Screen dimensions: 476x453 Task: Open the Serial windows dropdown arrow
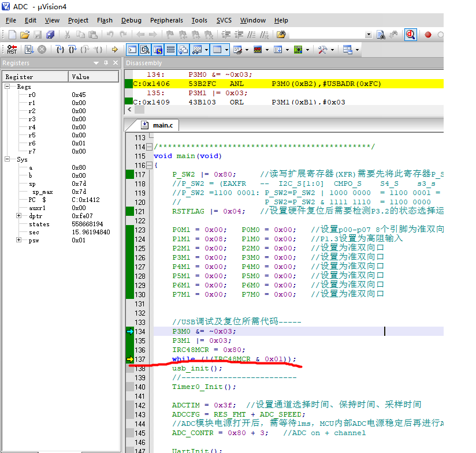(247, 50)
